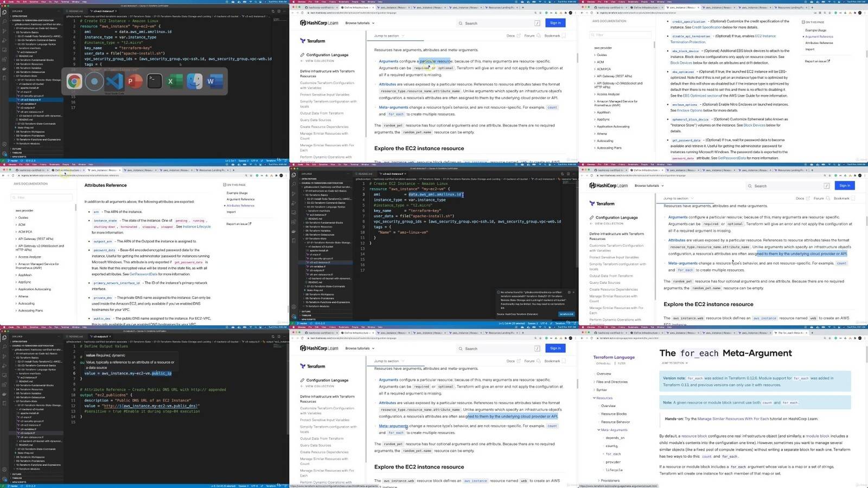Click the 'disable_api_termination' argument name
Image resolution: width=868 pixels, height=488 pixels.
point(691,36)
